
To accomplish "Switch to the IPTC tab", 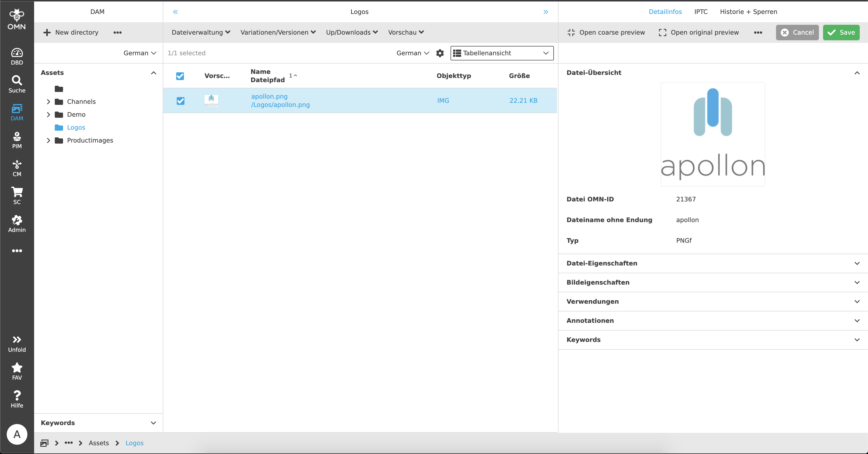I will click(x=701, y=11).
